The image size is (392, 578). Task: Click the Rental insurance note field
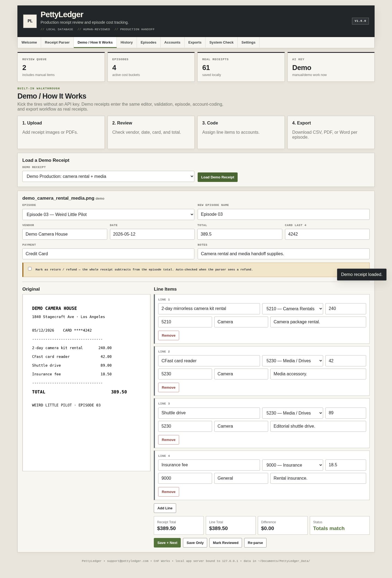tap(318, 478)
